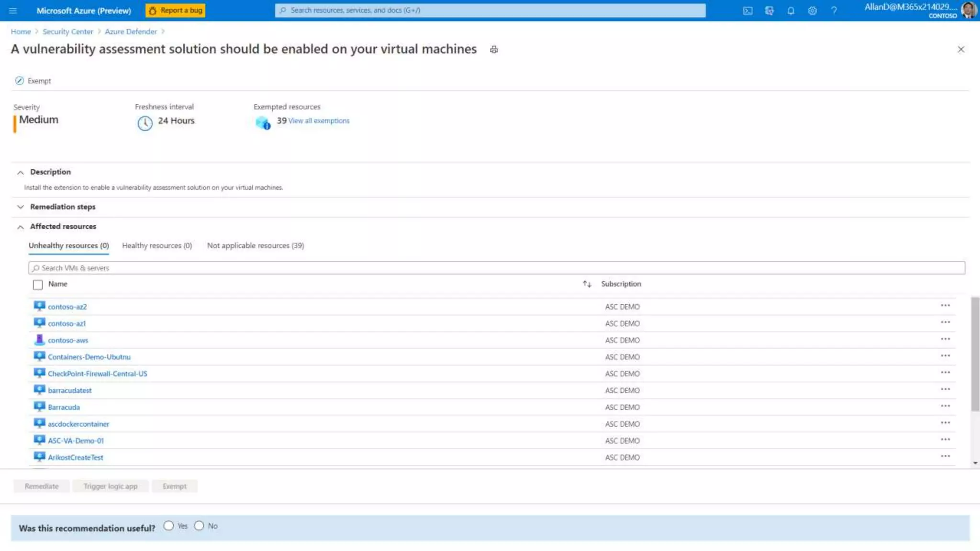Toggle the select-all Name checkbox
980x551 pixels.
tap(38, 285)
